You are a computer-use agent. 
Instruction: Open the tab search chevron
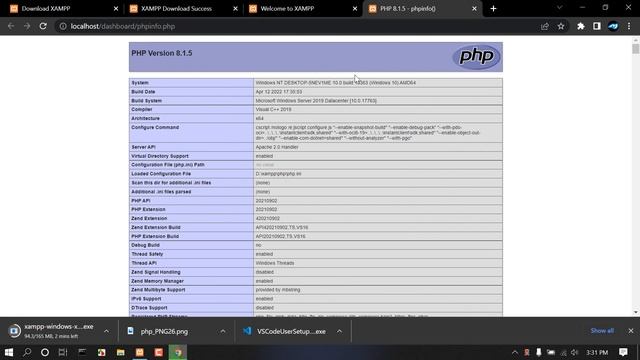pyautogui.click(x=560, y=8)
